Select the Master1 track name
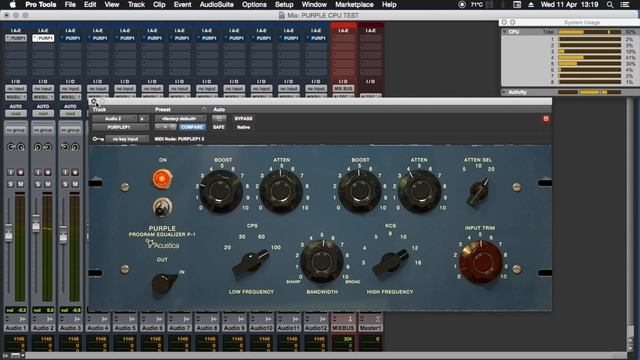640x360 pixels. coord(371,328)
